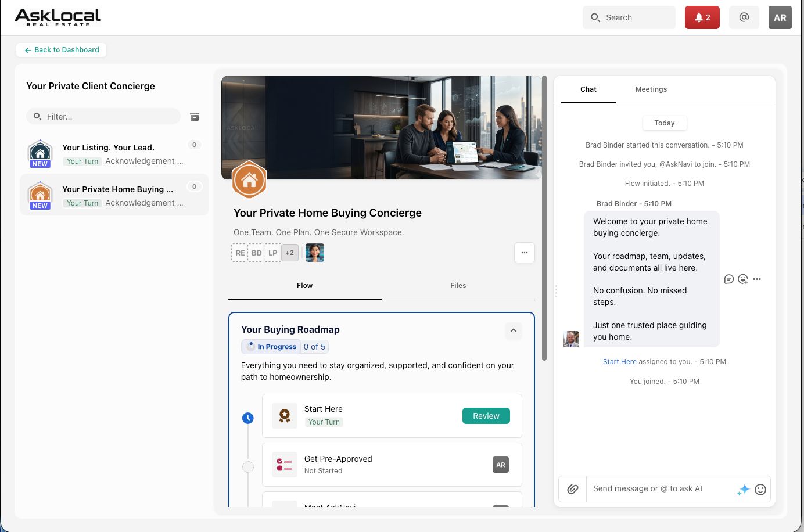Click the RE member placeholder

click(x=240, y=253)
